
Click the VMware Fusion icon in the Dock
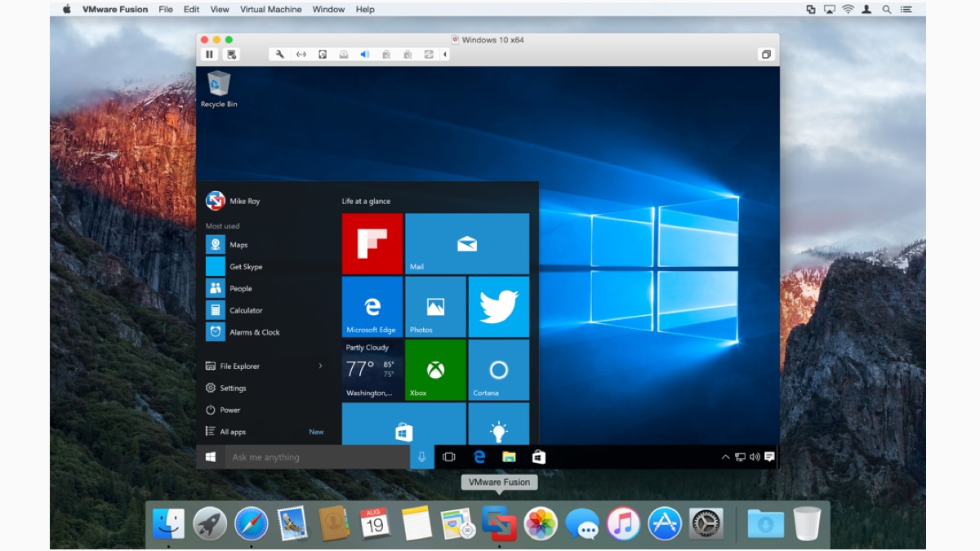[499, 523]
